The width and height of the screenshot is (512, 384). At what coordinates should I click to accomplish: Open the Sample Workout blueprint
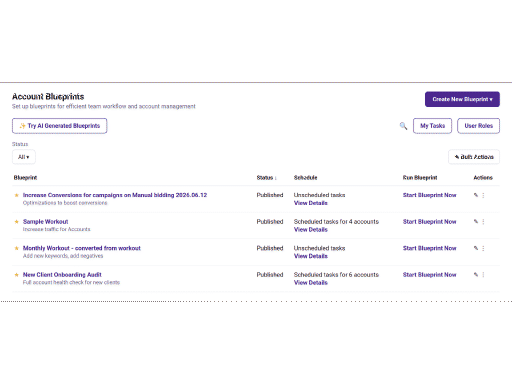coord(46,222)
